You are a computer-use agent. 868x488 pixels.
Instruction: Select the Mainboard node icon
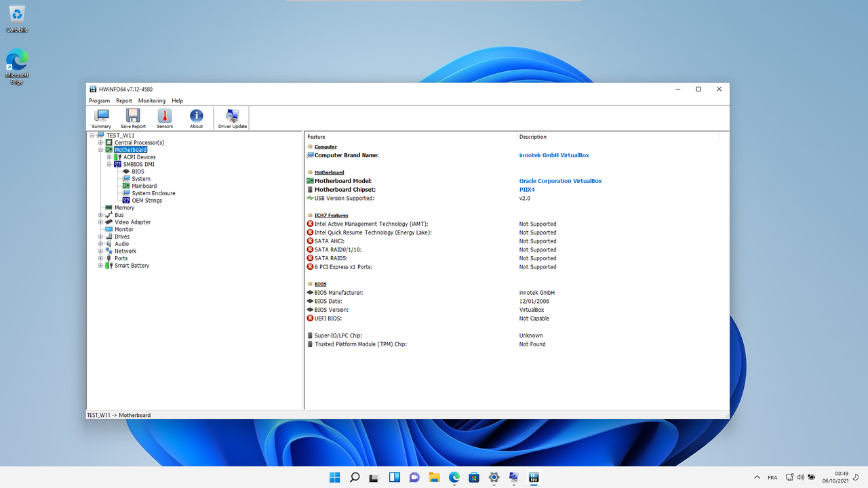(x=126, y=186)
